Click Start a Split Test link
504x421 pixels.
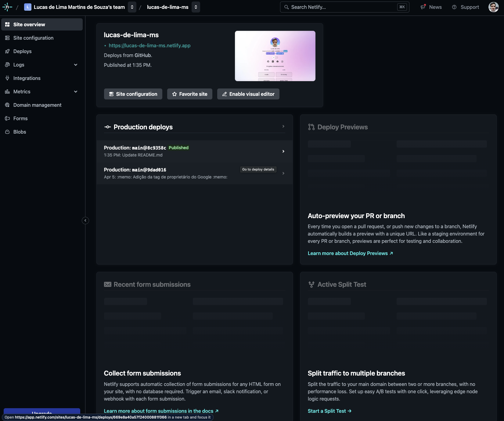[329, 411]
